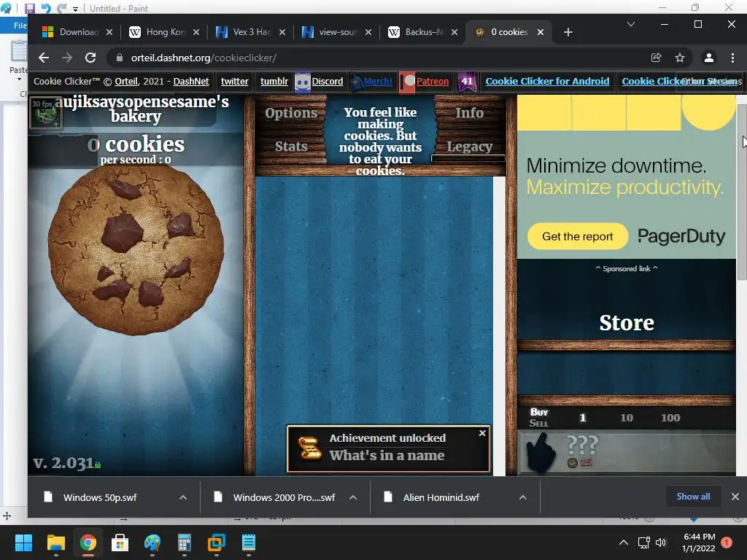Screen dimensions: 747x560
Task: Click Get the report ad button
Action: pos(578,236)
